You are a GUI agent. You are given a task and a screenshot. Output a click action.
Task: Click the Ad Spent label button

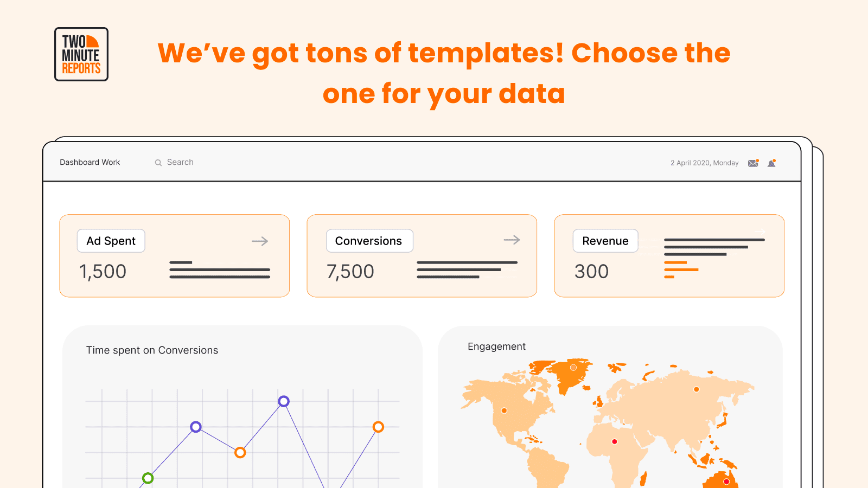(x=111, y=241)
